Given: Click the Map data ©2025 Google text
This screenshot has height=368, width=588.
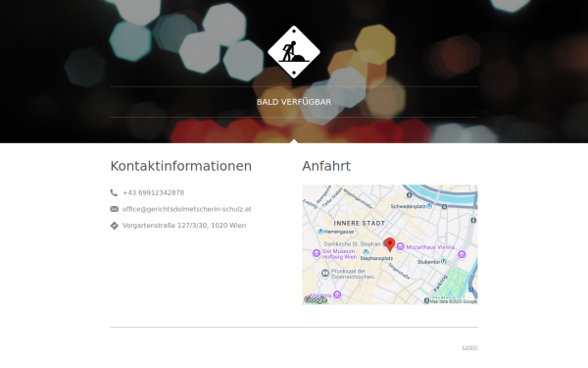Looking at the screenshot, I should pyautogui.click(x=454, y=301).
